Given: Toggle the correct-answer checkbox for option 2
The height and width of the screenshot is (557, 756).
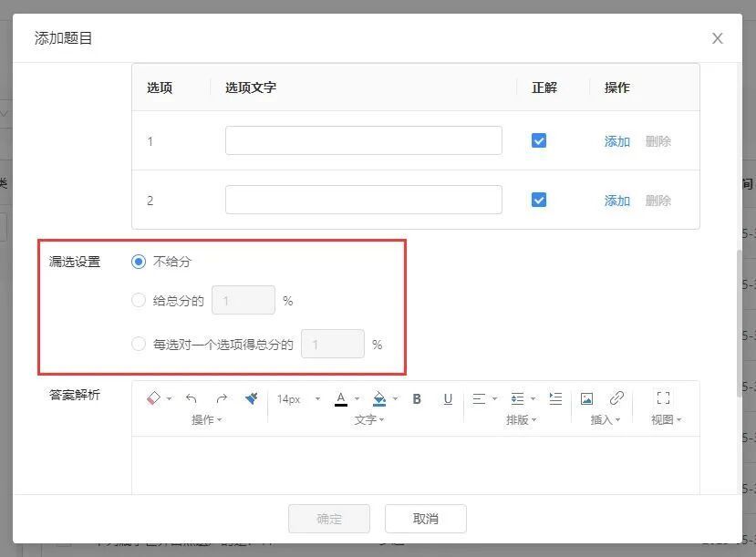Looking at the screenshot, I should point(539,200).
